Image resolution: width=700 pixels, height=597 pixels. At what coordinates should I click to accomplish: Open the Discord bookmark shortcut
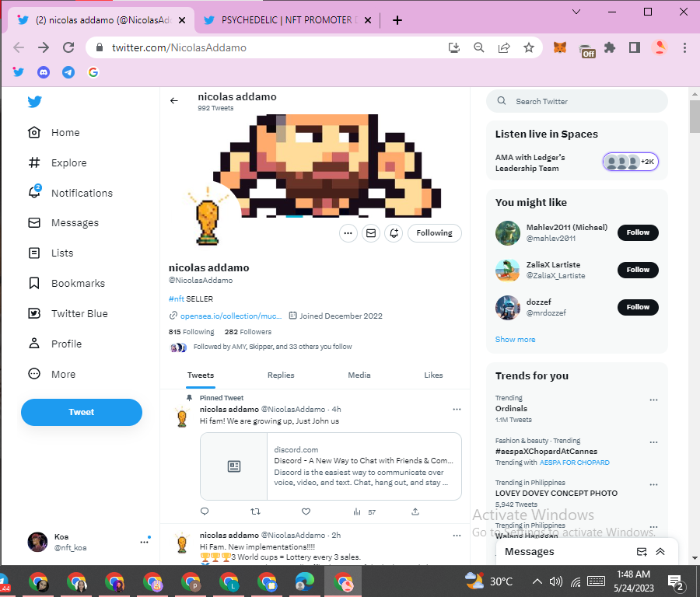(44, 72)
